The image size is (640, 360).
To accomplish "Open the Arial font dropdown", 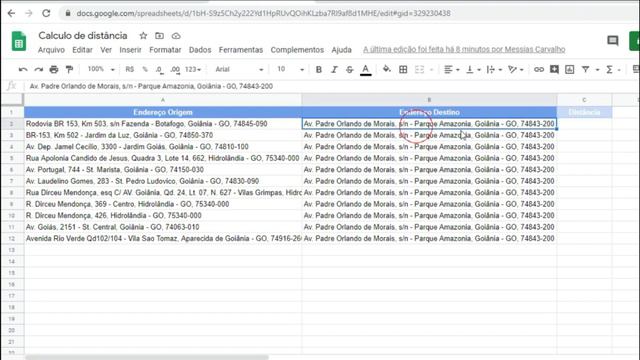I will pos(239,69).
